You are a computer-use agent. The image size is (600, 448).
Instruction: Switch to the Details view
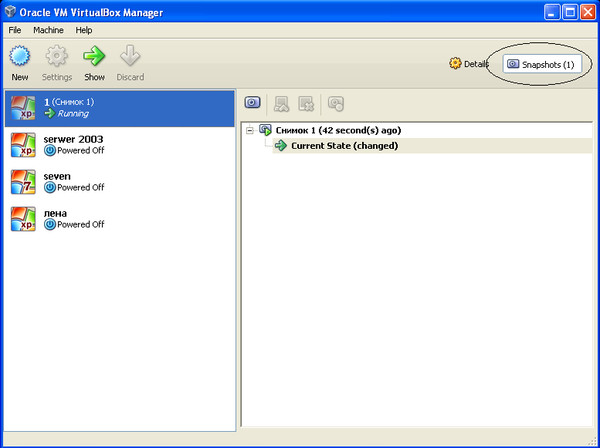(468, 64)
